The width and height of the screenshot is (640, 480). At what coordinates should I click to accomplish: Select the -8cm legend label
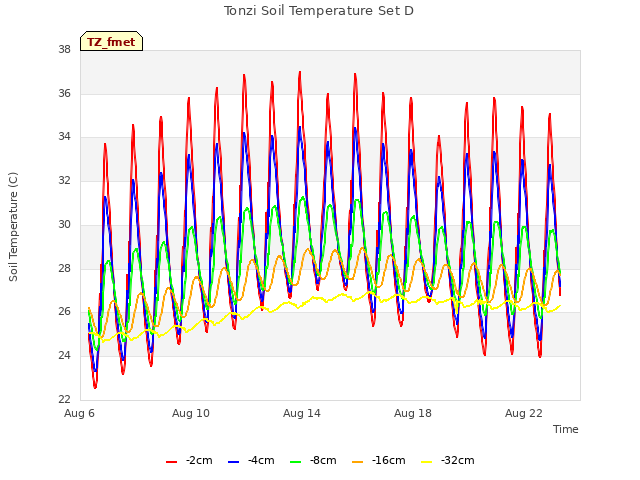point(323,460)
